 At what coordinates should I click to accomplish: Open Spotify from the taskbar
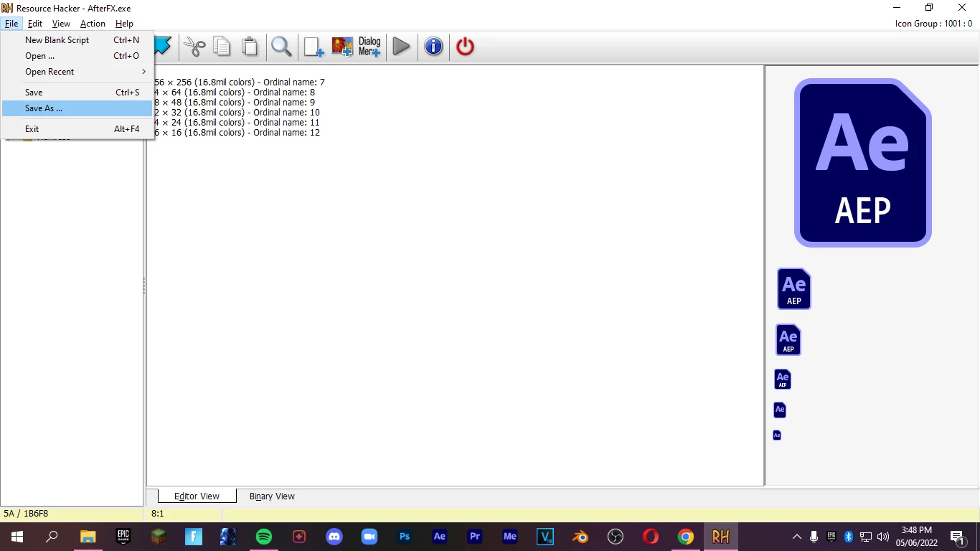[264, 537]
